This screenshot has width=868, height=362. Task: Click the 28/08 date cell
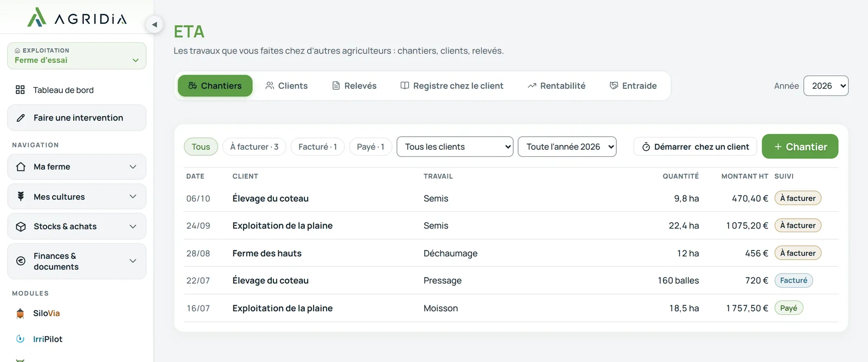[197, 253]
